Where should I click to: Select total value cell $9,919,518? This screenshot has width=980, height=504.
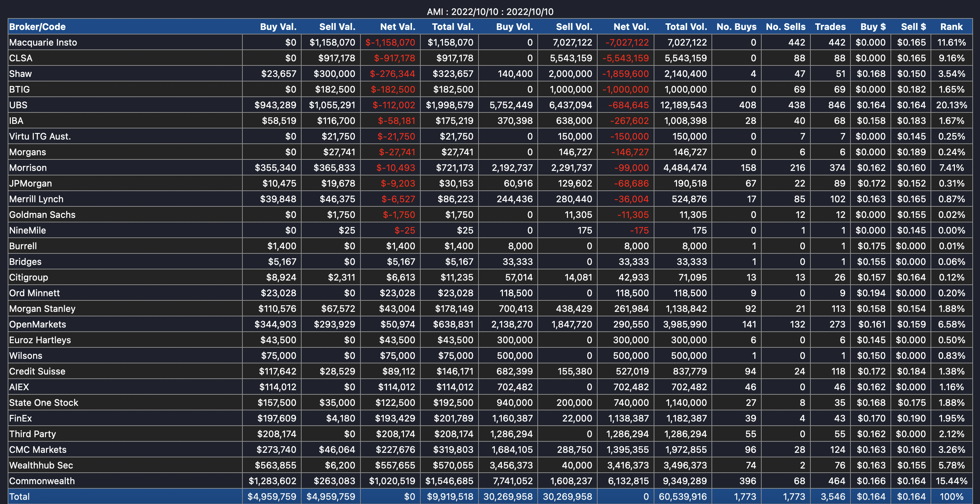coord(450,496)
